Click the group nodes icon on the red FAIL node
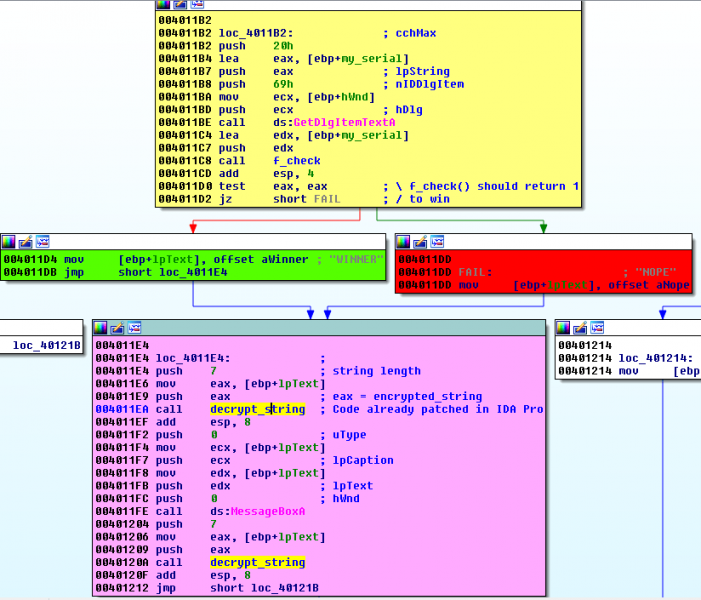Viewport: 701px width, 600px height. point(437,242)
